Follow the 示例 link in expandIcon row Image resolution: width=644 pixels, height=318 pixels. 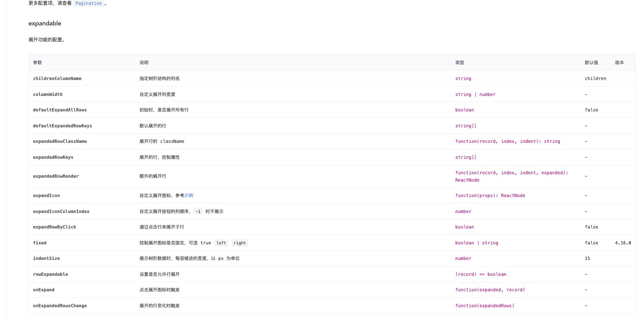click(189, 195)
